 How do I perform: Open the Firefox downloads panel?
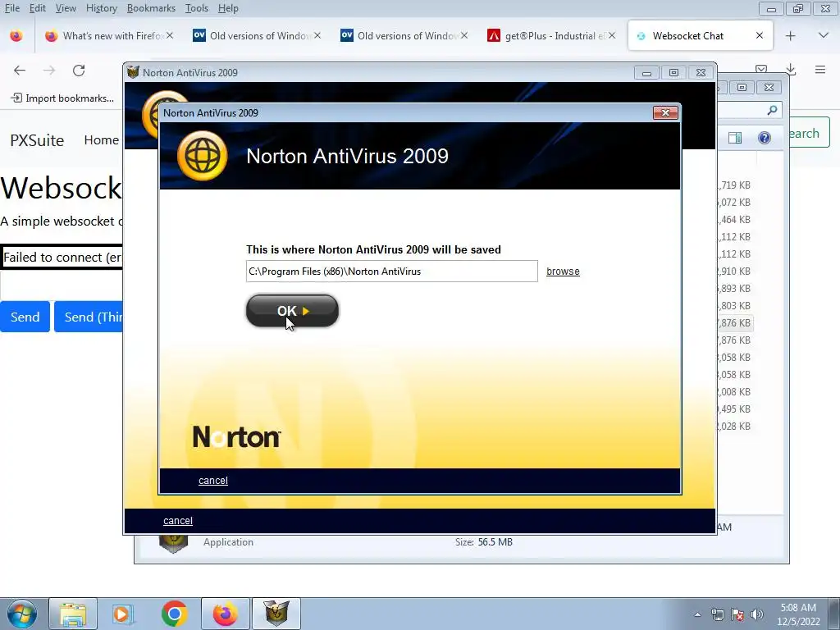pos(791,70)
